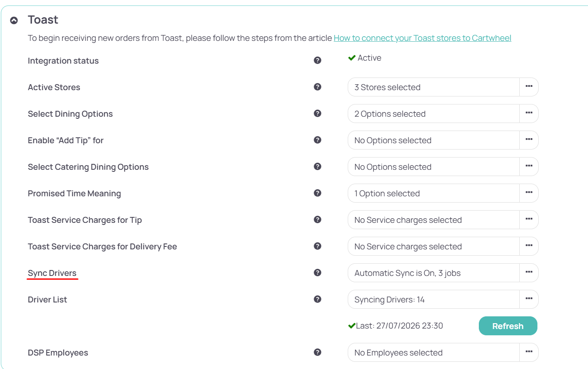Open ellipsis menu for Sync Drivers
Screen dimensions: 588x369
529,273
